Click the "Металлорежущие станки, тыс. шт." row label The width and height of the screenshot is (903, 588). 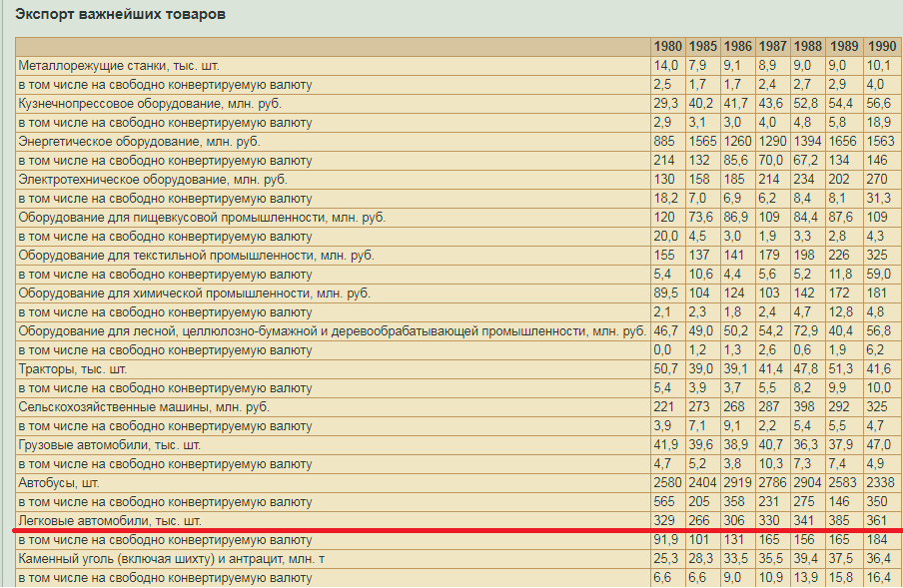point(119,66)
